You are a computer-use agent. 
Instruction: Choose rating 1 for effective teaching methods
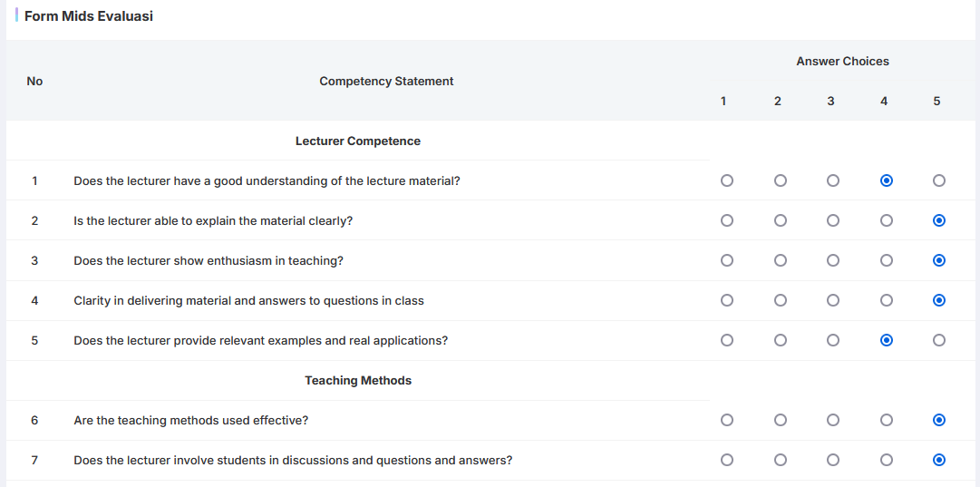pos(726,420)
